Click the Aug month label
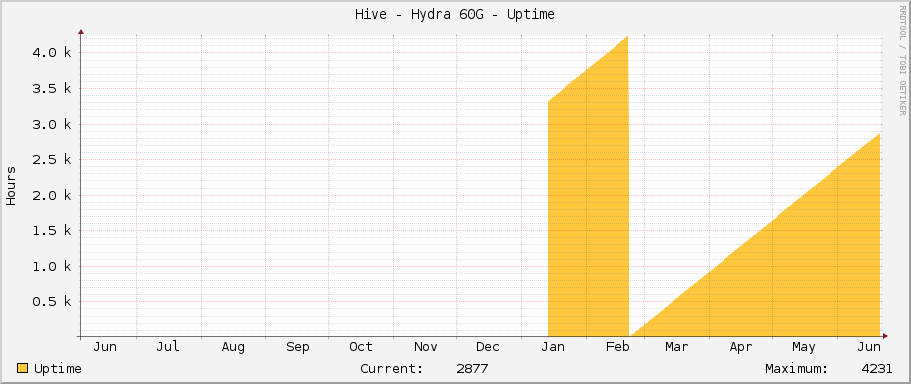This screenshot has height=384, width=911. [x=233, y=347]
